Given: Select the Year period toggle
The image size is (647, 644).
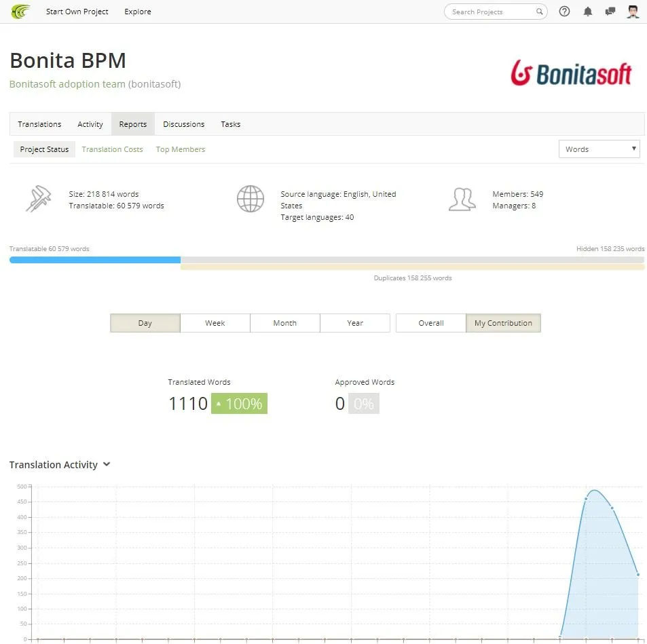Looking at the screenshot, I should coord(355,323).
